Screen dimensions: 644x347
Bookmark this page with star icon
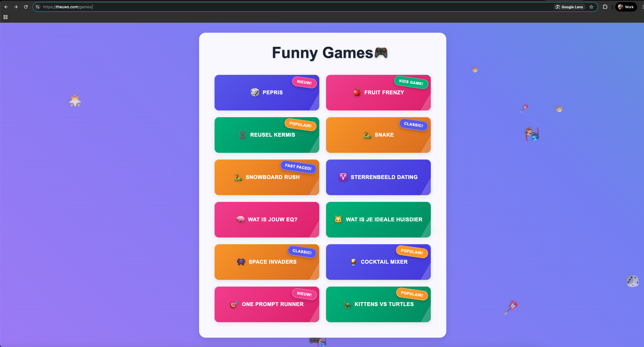[x=591, y=7]
